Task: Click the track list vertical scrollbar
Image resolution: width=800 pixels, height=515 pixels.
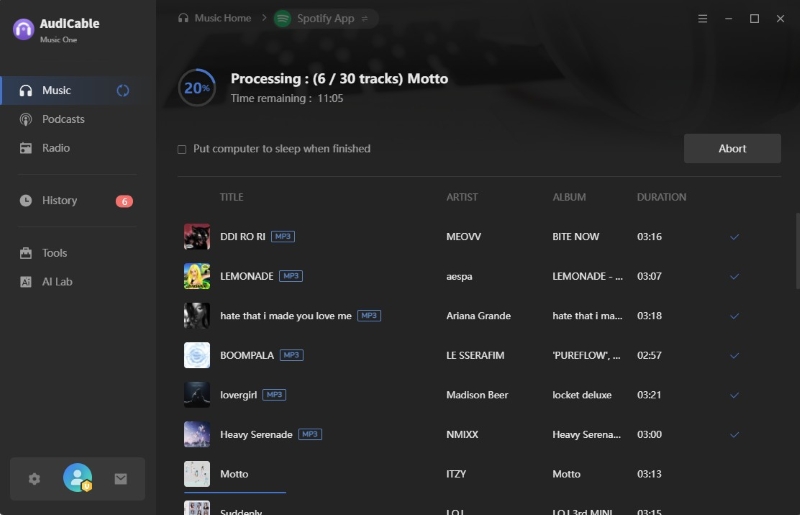Action: [797, 251]
